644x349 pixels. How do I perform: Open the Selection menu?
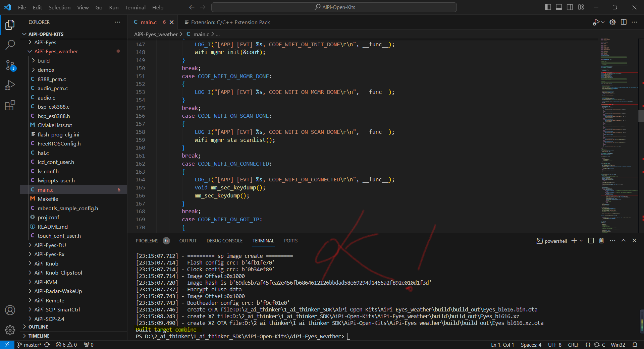(59, 7)
